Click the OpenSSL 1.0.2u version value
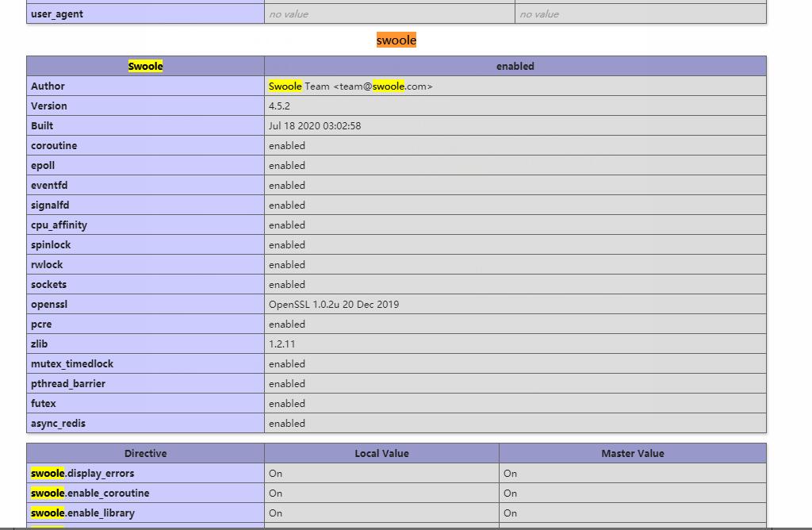 (334, 304)
